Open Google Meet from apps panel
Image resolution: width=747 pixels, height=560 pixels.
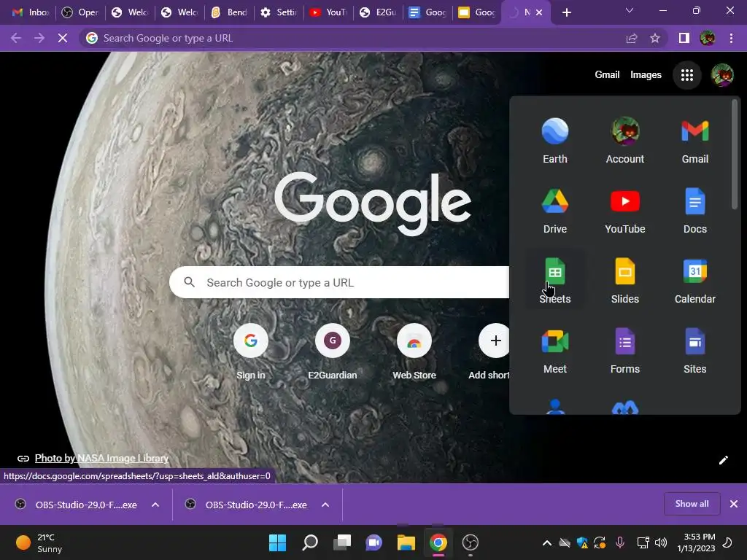555,351
